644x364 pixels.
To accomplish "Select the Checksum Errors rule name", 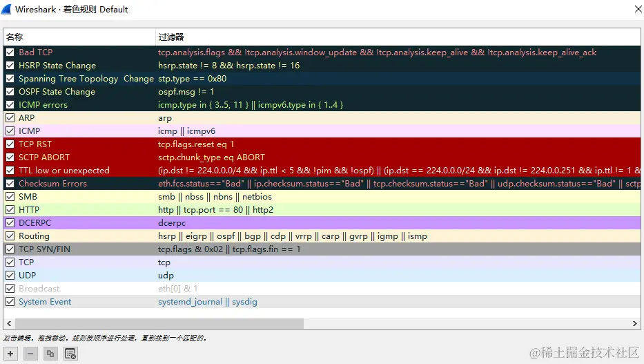I will (52, 184).
